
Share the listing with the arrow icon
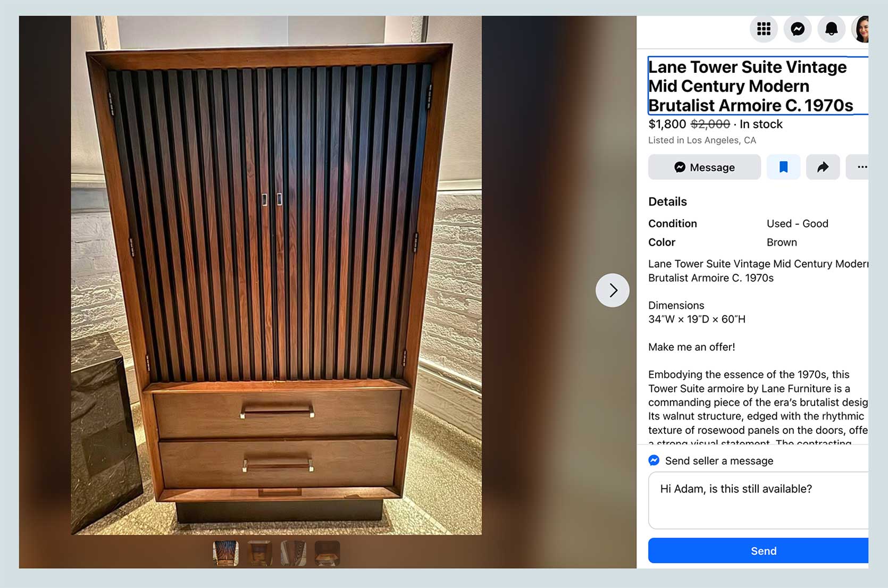823,167
